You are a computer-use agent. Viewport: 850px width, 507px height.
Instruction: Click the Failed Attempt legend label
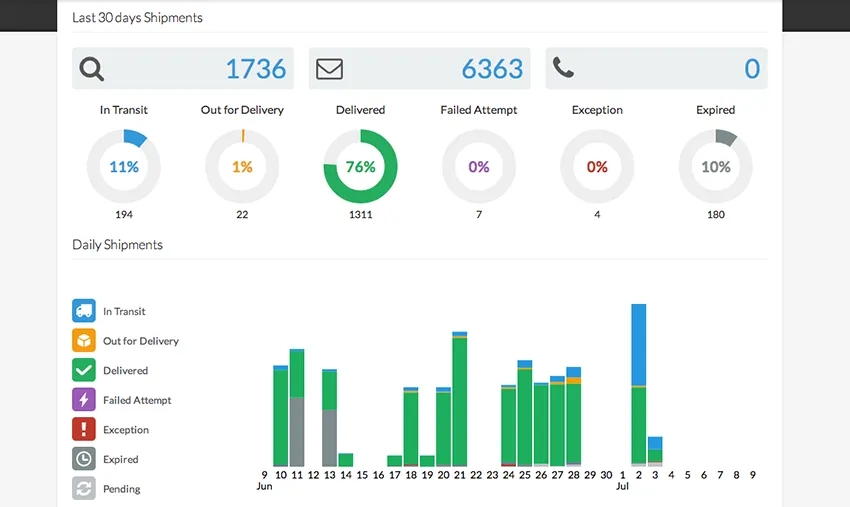pos(137,400)
